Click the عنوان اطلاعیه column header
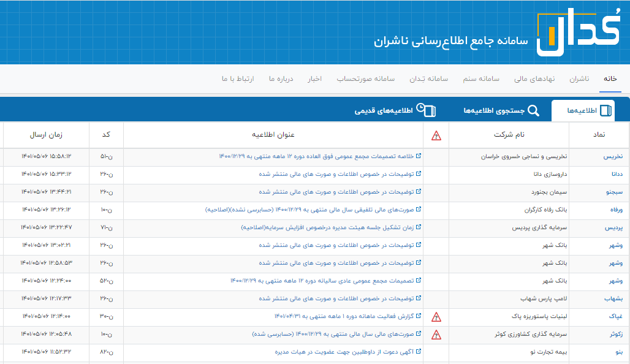630x364 pixels. [x=273, y=135]
